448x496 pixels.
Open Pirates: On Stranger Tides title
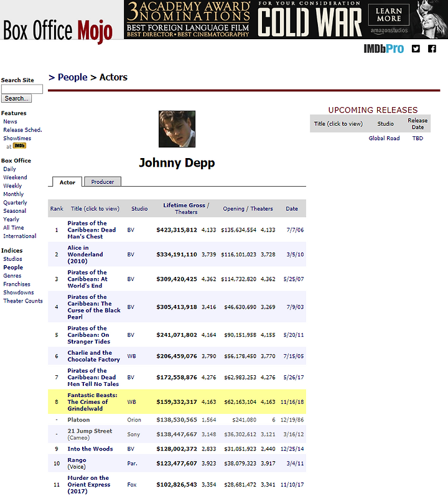88,335
